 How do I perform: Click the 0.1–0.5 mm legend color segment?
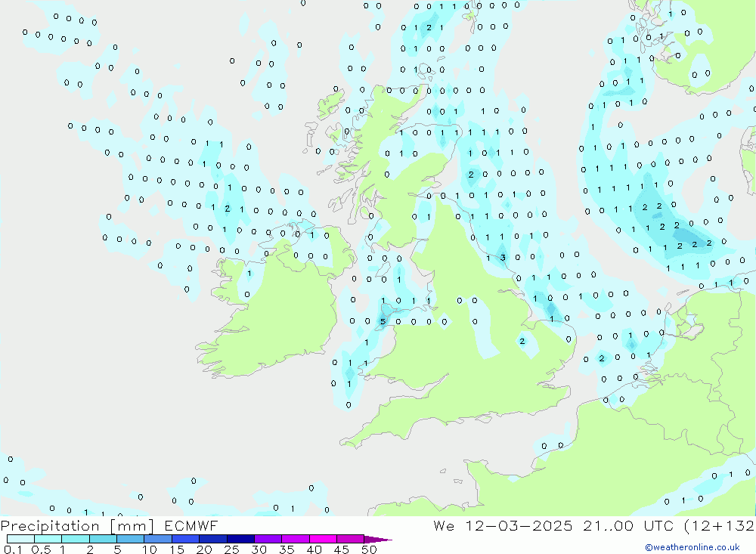[x=20, y=539]
